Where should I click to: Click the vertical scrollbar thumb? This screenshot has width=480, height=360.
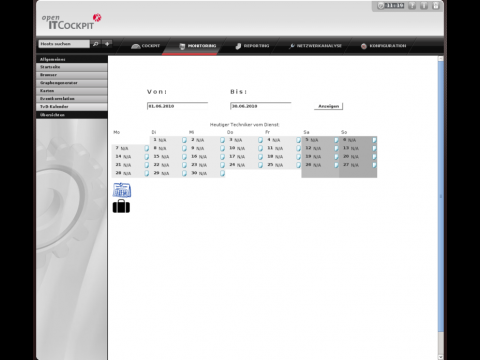pos(441,197)
